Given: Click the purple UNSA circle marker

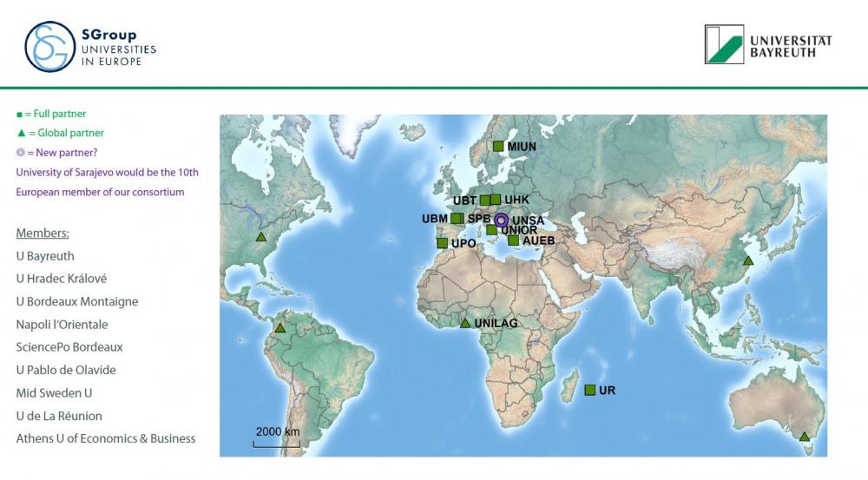Looking at the screenshot, I should pos(501,220).
